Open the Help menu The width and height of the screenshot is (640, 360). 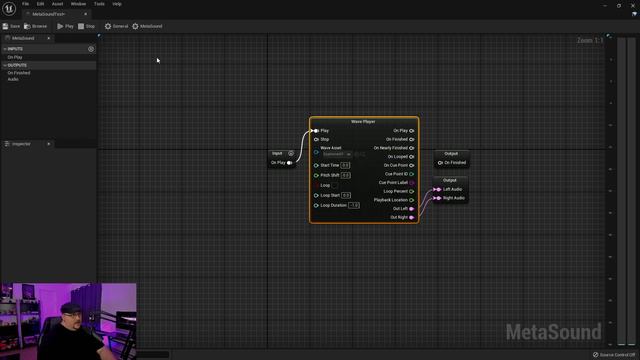pyautogui.click(x=117, y=4)
